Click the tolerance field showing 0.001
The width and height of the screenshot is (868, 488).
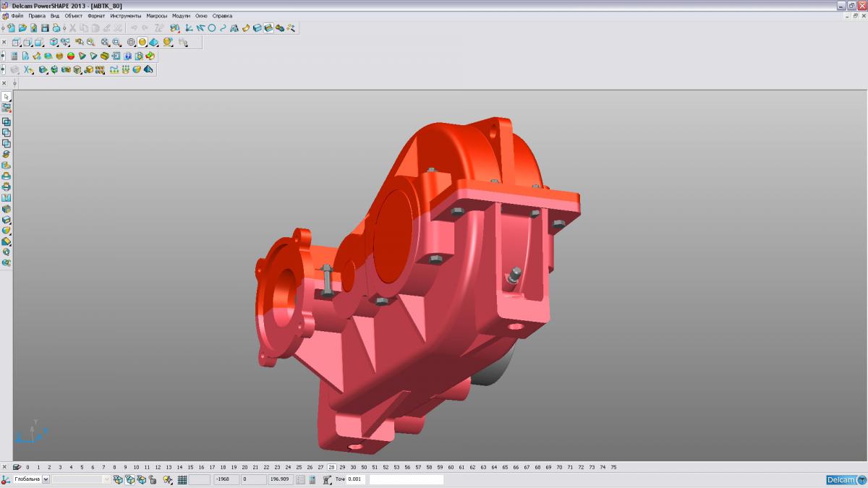[356, 479]
